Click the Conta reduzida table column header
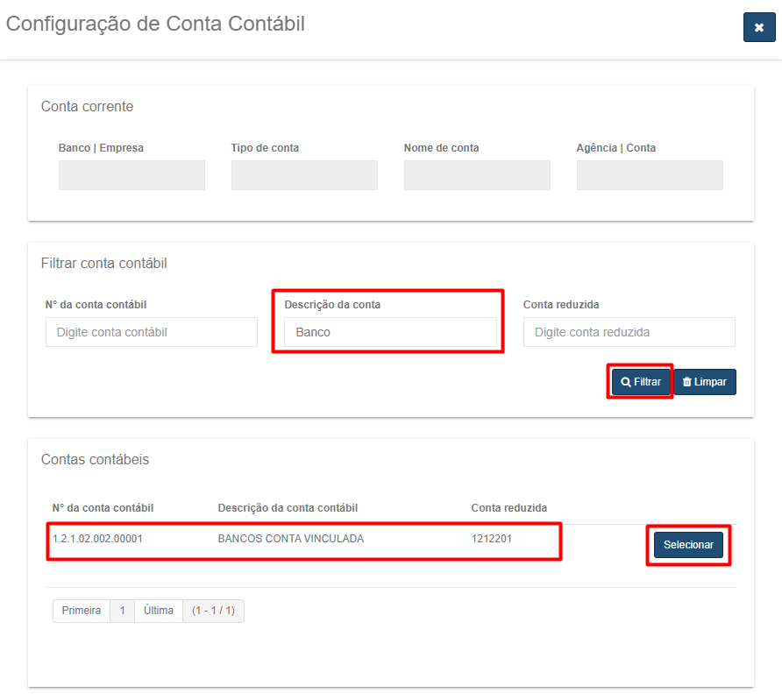 pyautogui.click(x=509, y=507)
